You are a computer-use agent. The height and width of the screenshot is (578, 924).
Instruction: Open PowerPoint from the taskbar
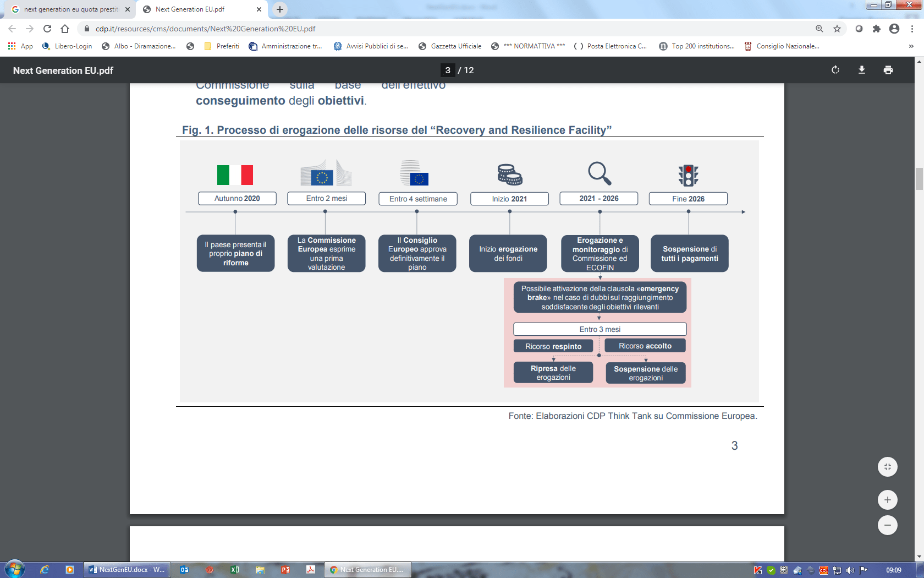pos(285,570)
